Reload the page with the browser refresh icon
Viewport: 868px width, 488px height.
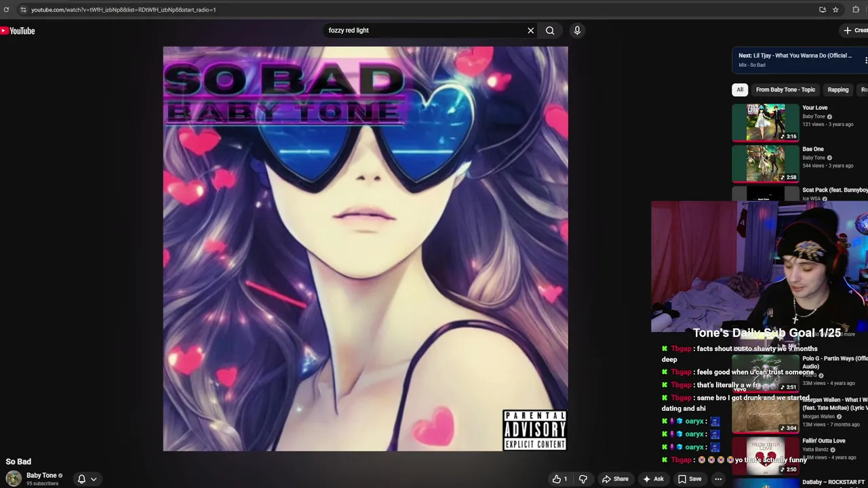[x=6, y=9]
